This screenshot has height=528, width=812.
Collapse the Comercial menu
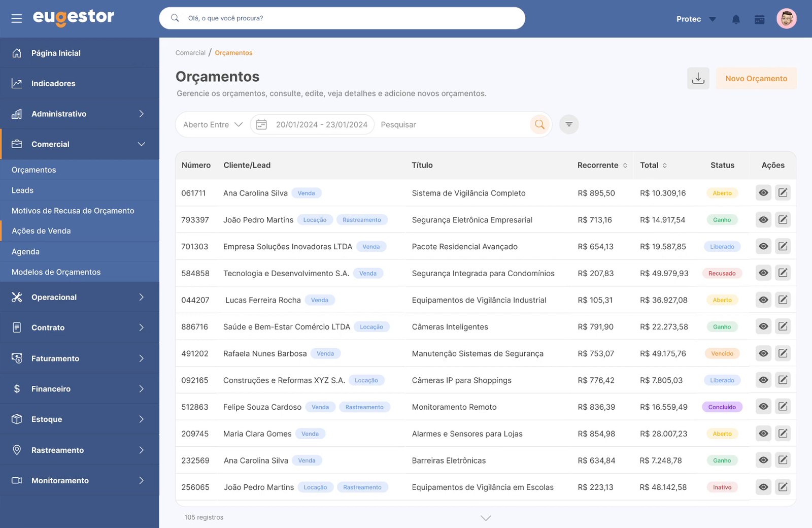tap(80, 144)
